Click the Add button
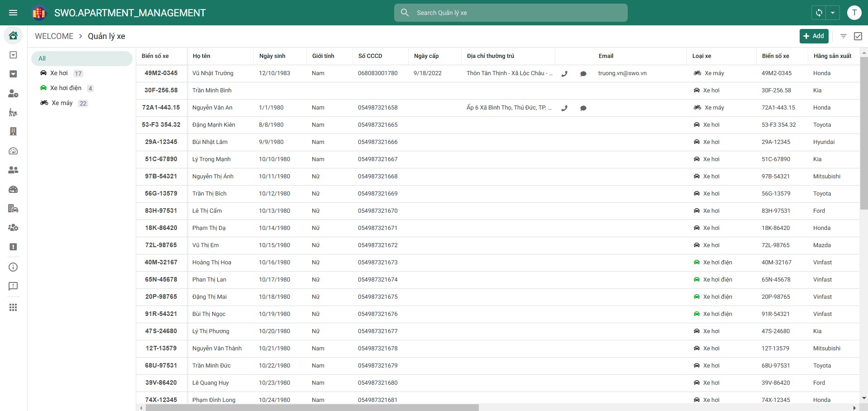Viewport: 868px width, 411px height. click(x=814, y=36)
